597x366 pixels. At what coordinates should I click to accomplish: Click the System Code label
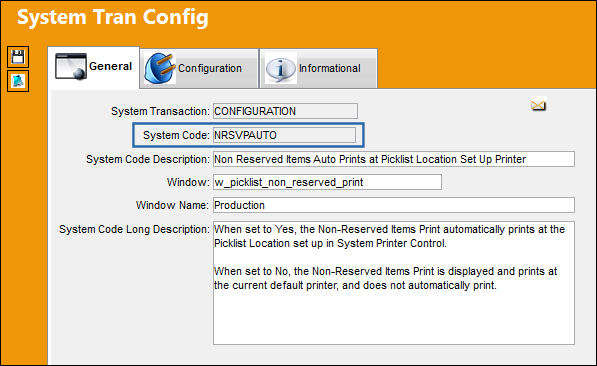tap(176, 135)
